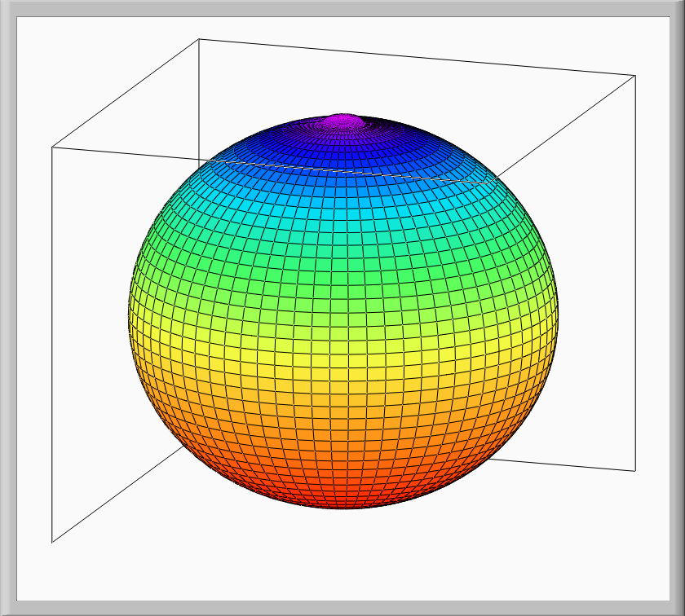Select the top back-left vertex of the bounding box
Image resolution: width=685 pixels, height=616 pixels.
coord(199,38)
